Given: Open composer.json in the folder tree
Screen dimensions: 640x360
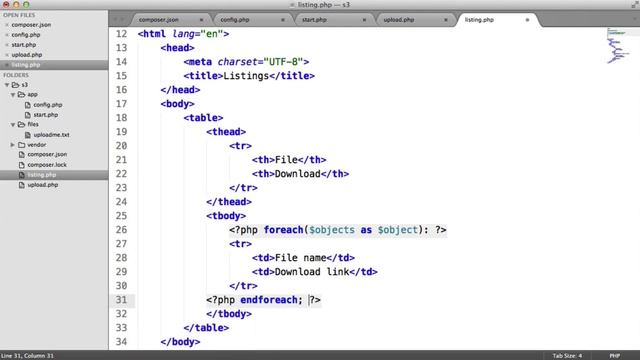Looking at the screenshot, I should [x=47, y=155].
